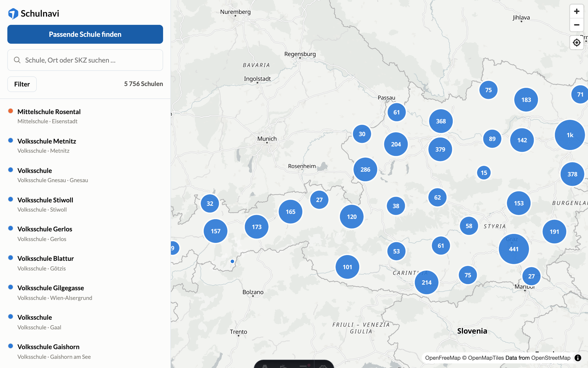Image resolution: width=588 pixels, height=368 pixels.
Task: Expand the 157 school cluster
Action: point(215,231)
